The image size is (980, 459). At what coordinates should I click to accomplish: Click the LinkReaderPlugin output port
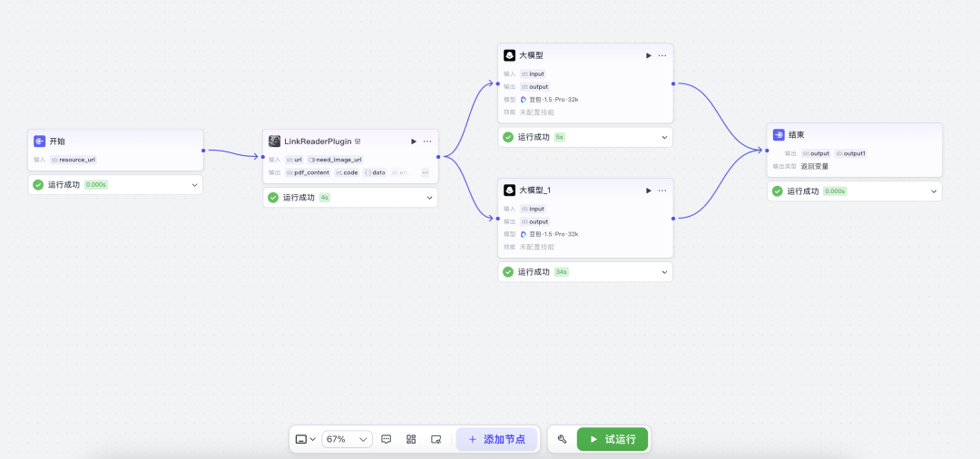pyautogui.click(x=438, y=157)
